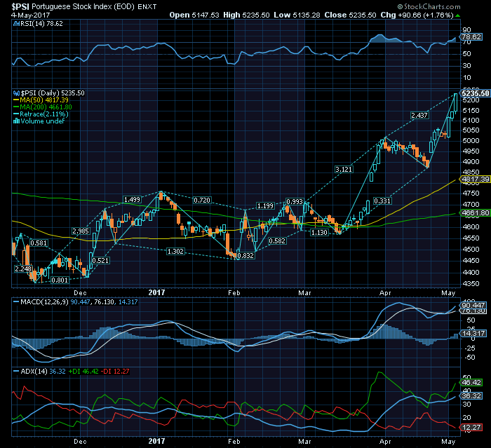
Task: Click the green MA(200) legend line marker
Action: pos(17,107)
